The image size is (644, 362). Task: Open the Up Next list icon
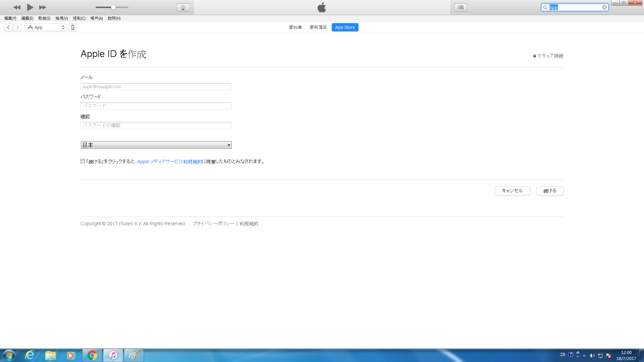click(x=461, y=7)
